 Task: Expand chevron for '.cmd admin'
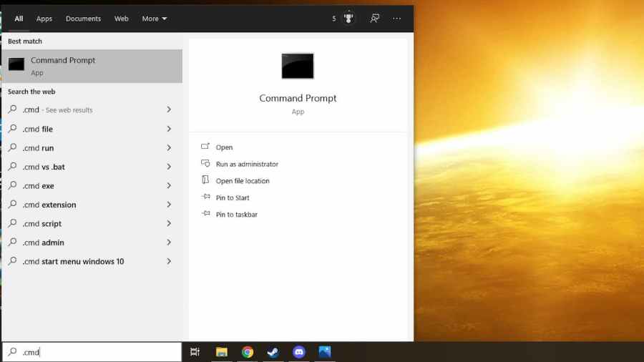click(169, 242)
